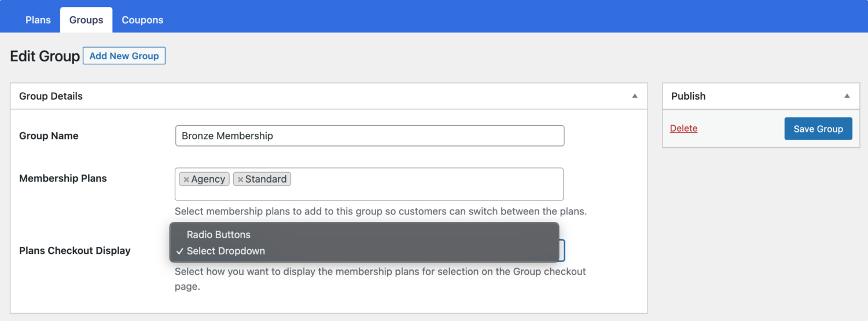Viewport: 868px width, 321px height.
Task: Click the Edit Group page heading
Action: (45, 56)
